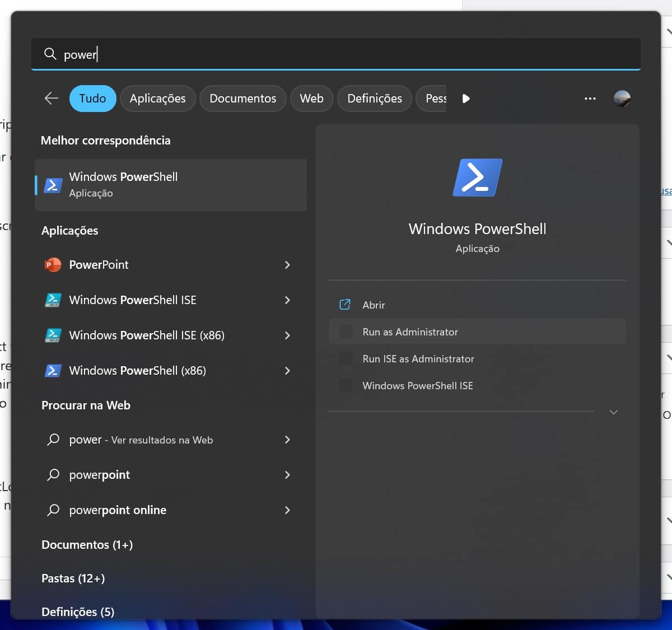
Task: Open Pastas (12+) results group
Action: click(73, 578)
